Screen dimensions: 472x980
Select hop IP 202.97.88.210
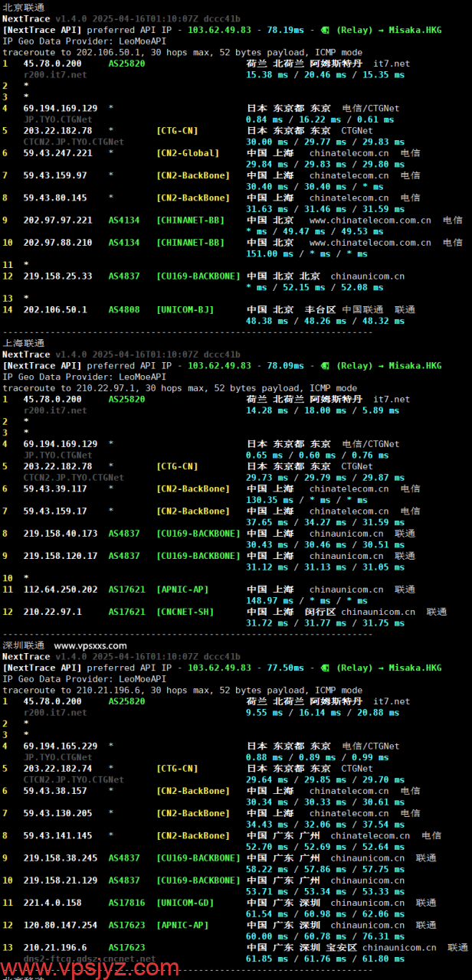tap(58, 243)
